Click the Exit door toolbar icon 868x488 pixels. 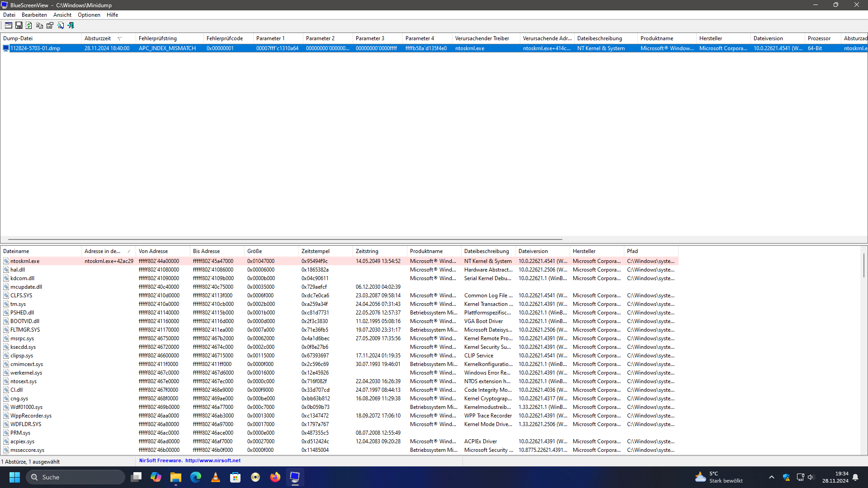pos(71,26)
